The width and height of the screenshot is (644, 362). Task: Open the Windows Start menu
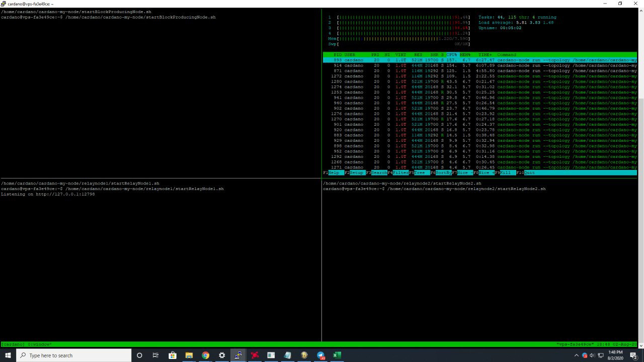pyautogui.click(x=8, y=355)
